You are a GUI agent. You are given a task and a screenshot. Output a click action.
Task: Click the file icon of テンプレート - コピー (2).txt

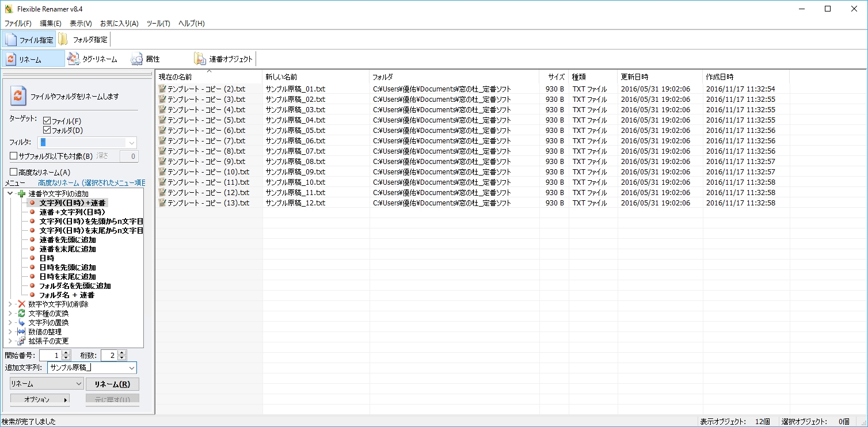click(x=162, y=89)
